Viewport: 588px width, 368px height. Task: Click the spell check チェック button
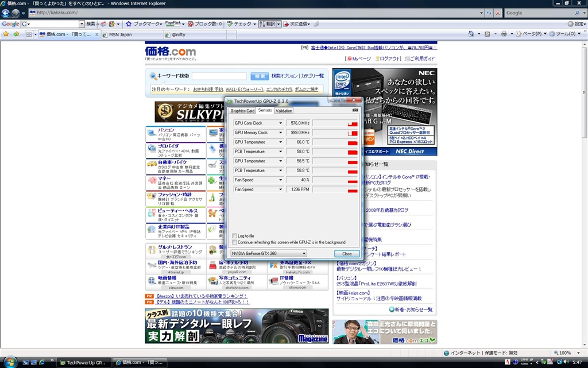239,24
